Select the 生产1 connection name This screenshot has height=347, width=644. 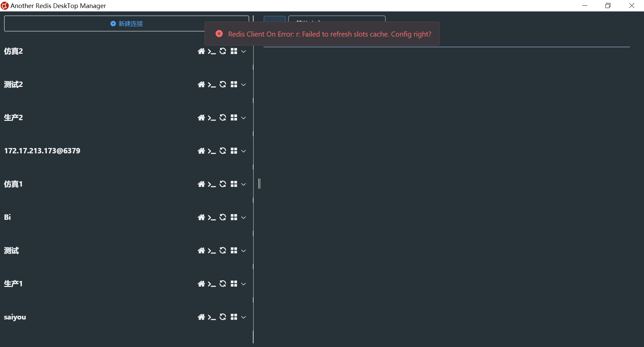coord(13,284)
